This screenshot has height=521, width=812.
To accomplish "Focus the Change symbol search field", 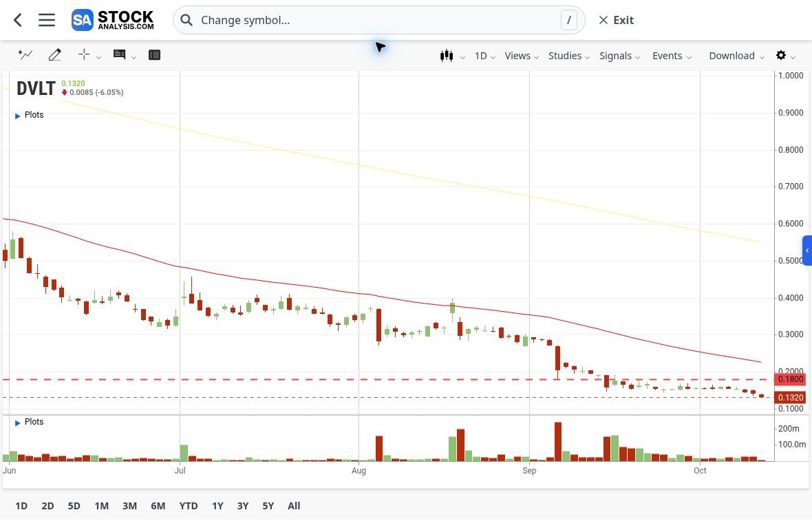I will (378, 20).
